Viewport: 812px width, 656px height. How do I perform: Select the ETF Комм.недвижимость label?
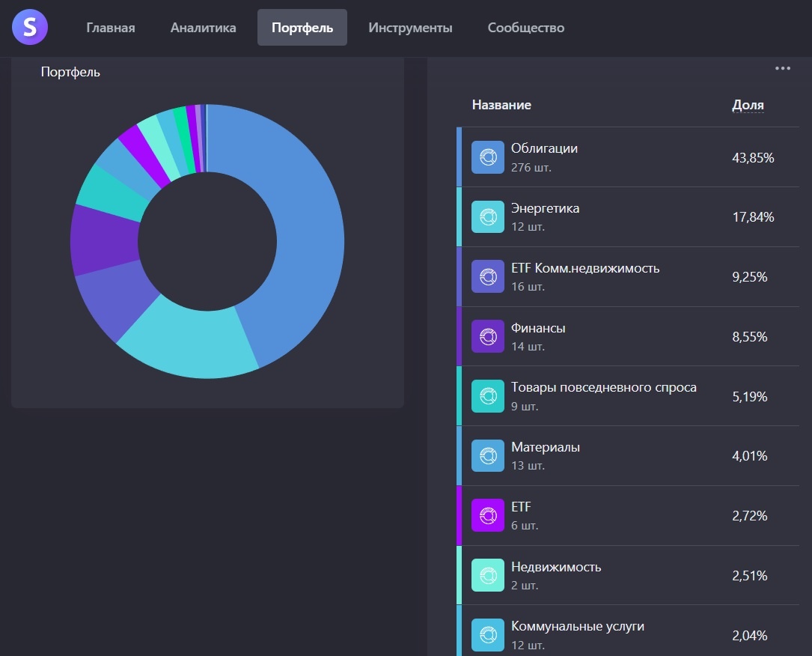tap(585, 268)
